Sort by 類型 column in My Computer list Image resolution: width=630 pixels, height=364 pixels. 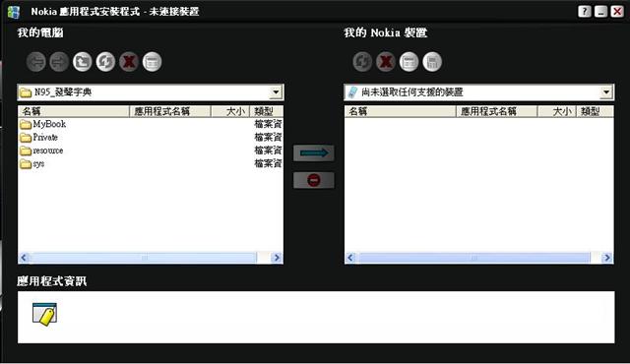point(267,111)
